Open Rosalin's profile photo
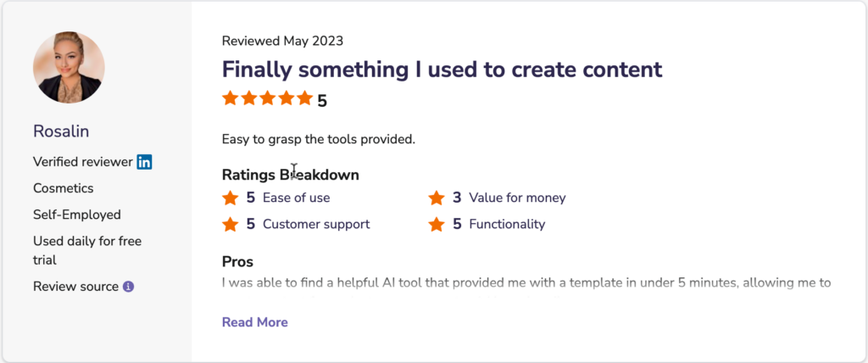This screenshot has height=363, width=868. pos(69,67)
